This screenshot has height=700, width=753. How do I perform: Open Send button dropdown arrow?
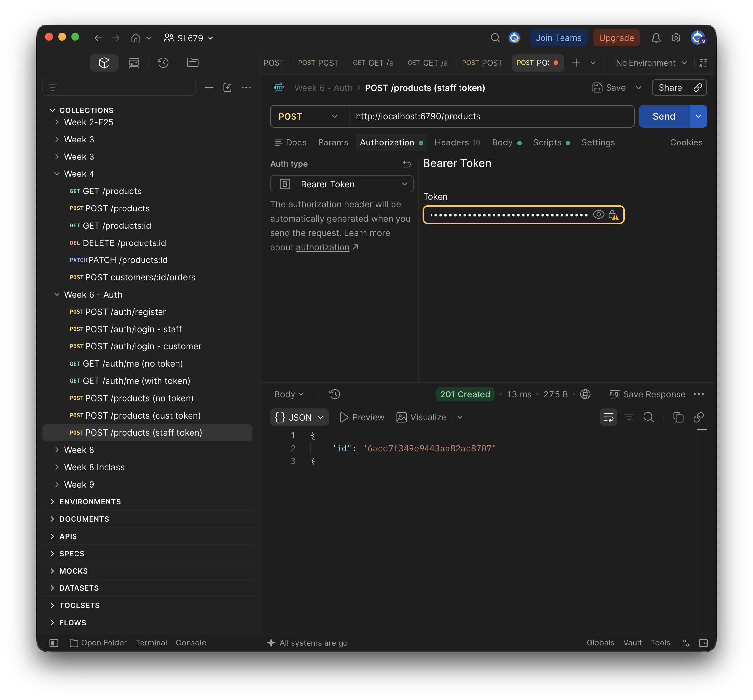[698, 117]
